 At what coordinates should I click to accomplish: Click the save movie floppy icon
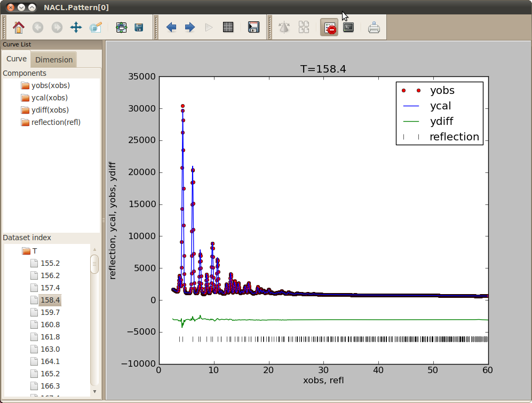tap(253, 27)
